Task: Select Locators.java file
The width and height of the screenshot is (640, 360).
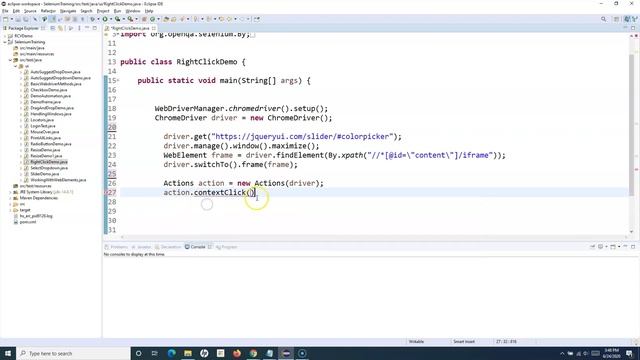Action: click(x=42, y=120)
